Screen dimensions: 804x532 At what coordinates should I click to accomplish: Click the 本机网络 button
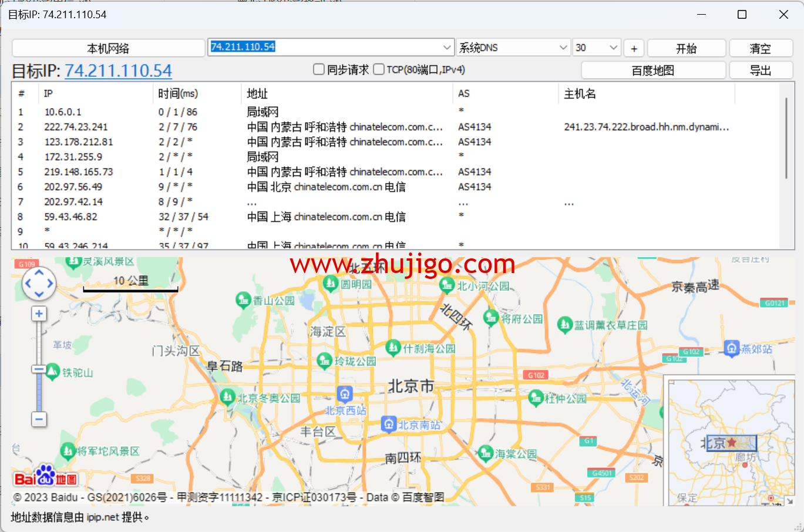pos(108,48)
